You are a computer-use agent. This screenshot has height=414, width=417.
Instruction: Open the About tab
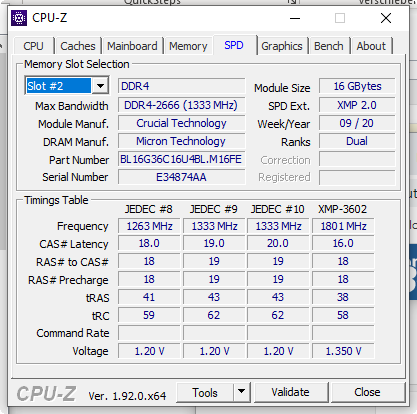371,46
